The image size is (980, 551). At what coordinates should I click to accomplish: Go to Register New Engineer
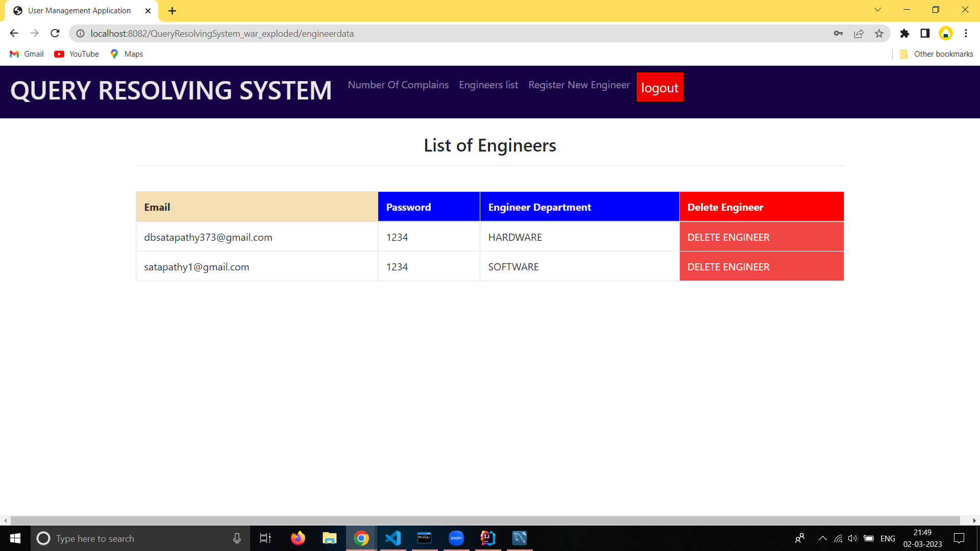point(579,85)
